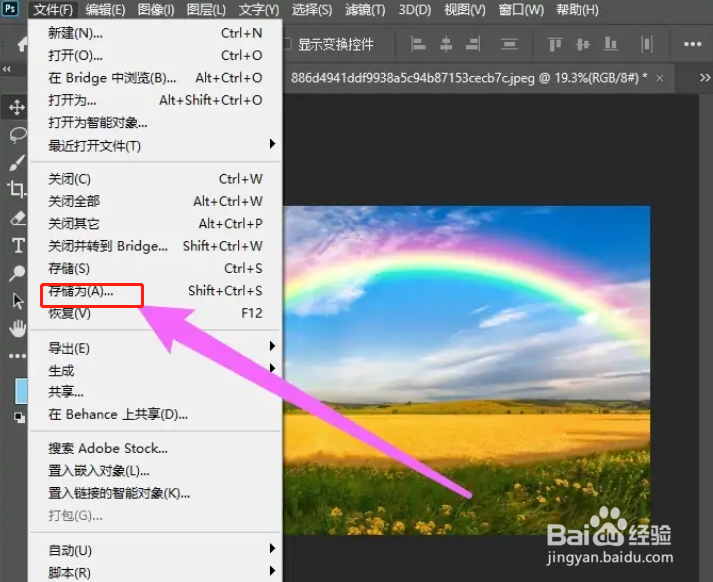Select the Move tool
713x582 pixels.
point(17,107)
